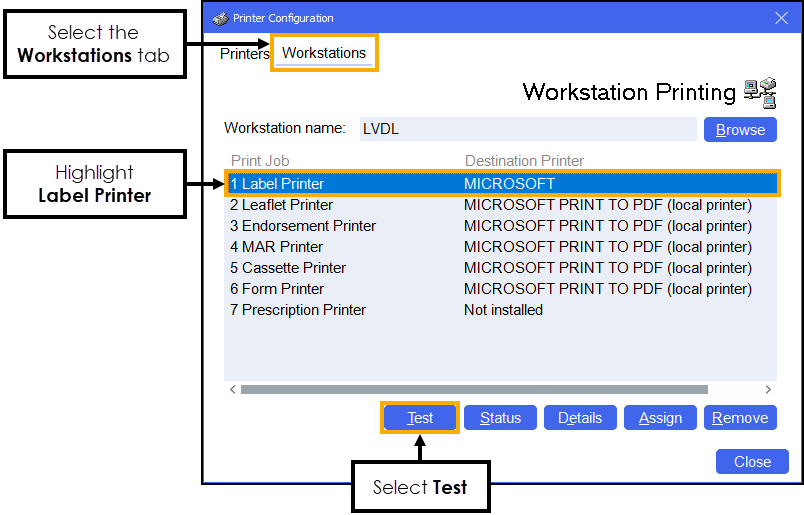Click the Workstation Printing network computers icon
This screenshot has height=515, width=804.
coord(760,92)
